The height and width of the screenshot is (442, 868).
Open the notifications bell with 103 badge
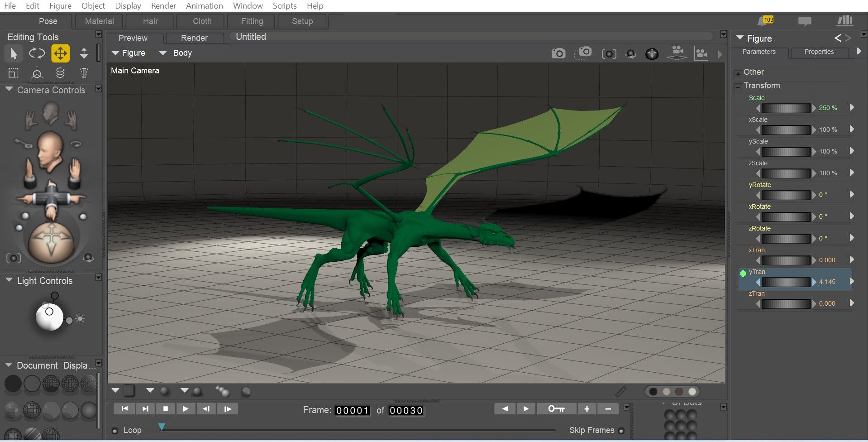point(765,21)
